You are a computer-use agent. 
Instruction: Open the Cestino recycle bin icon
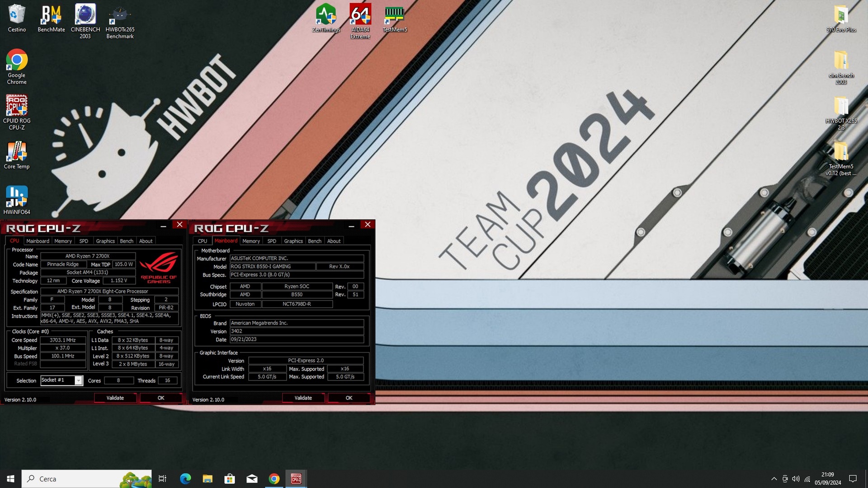pyautogui.click(x=17, y=18)
